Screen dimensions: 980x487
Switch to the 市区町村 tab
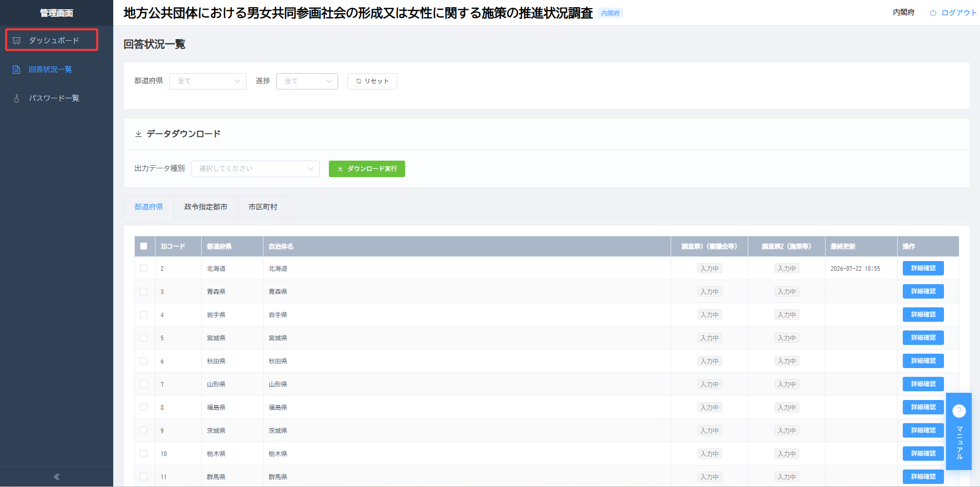pos(263,207)
